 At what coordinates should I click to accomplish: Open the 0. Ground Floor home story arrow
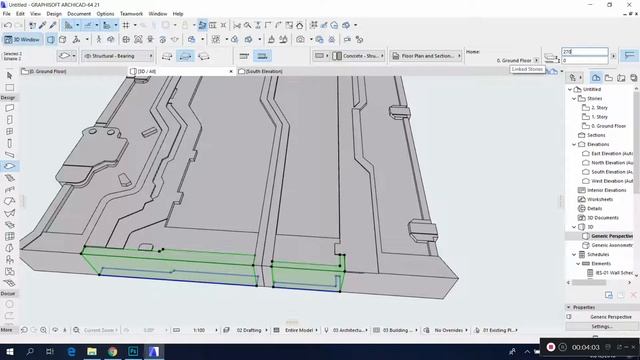tap(536, 60)
